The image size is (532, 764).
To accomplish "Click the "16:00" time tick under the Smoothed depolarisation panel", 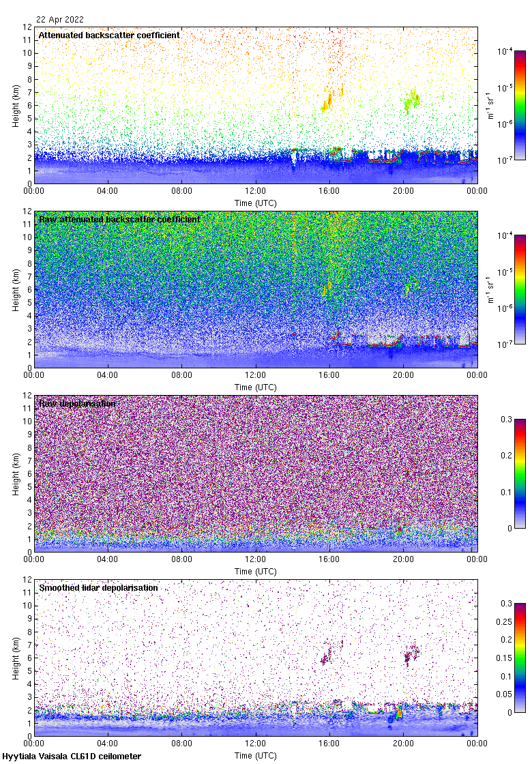I will point(329,744).
